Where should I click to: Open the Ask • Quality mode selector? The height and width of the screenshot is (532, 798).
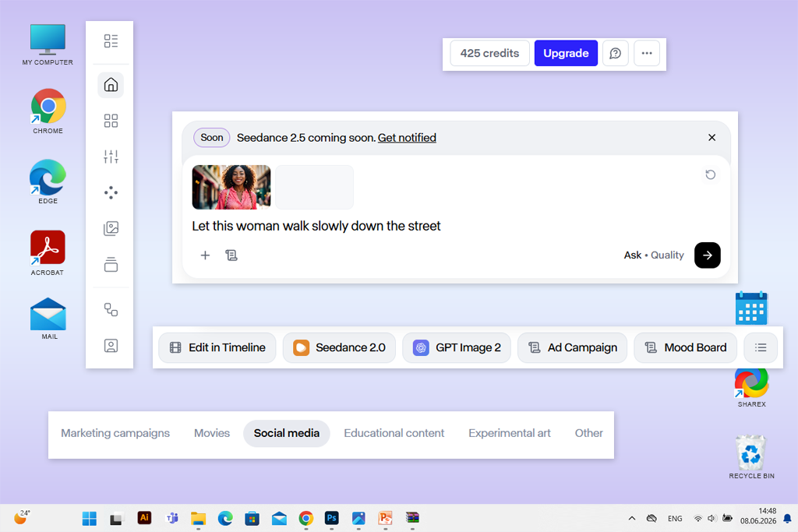[654, 255]
